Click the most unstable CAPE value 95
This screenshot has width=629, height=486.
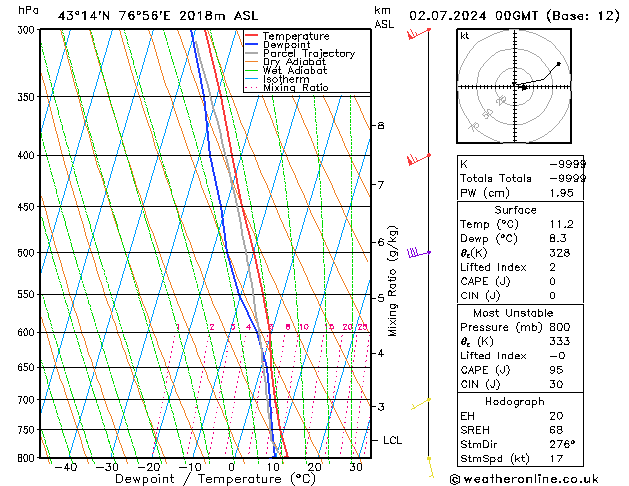(x=556, y=370)
